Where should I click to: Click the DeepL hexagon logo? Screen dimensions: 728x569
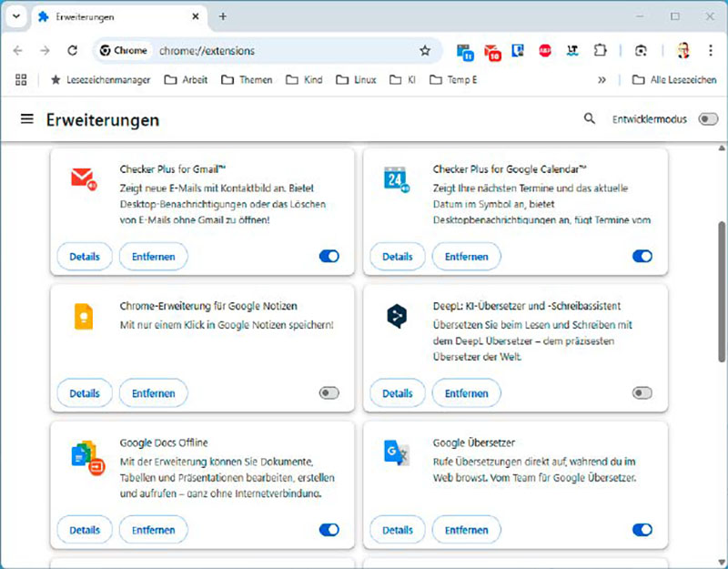tap(397, 316)
